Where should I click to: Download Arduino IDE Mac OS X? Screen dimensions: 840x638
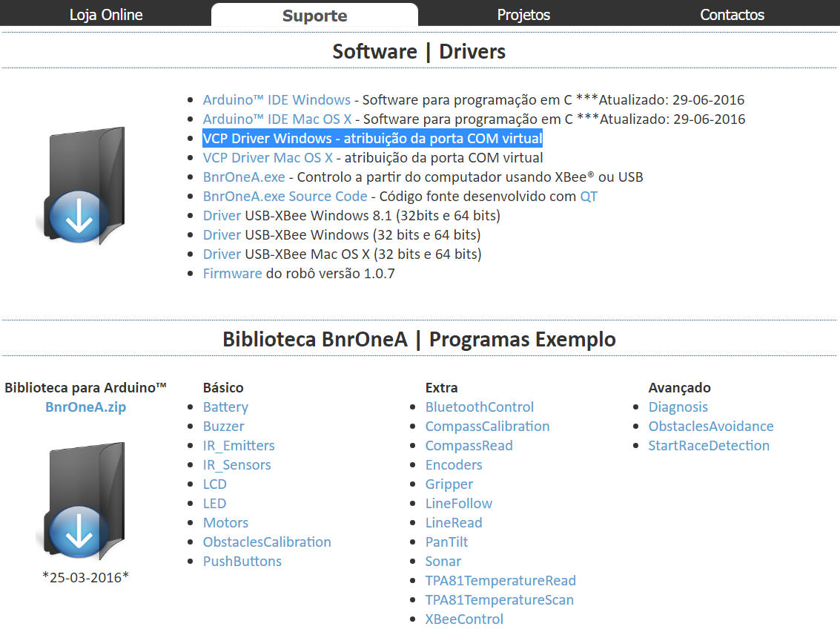coord(277,119)
